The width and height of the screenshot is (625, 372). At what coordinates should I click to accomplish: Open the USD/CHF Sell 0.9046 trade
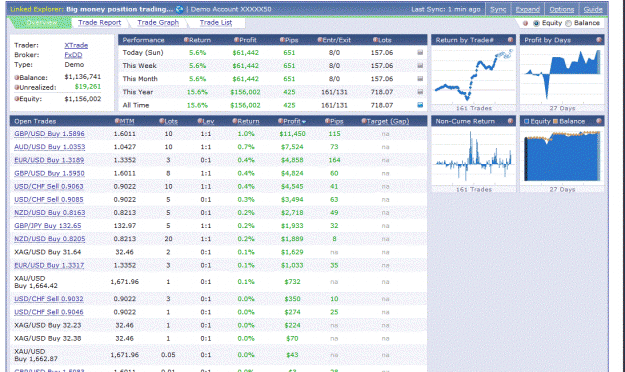click(49, 312)
